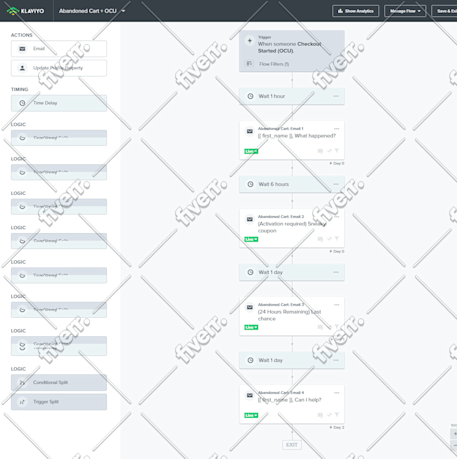Click the clock icon on Wait 1 hour
This screenshot has width=457, height=459.
coord(250,96)
